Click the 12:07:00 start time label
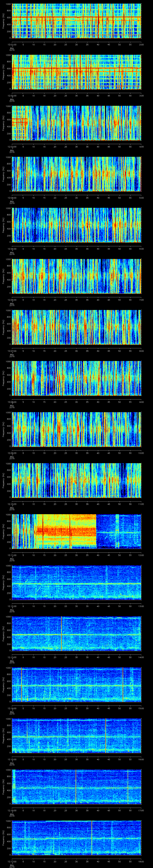Viewport: 153px width, 868px height. pyautogui.click(x=12, y=351)
